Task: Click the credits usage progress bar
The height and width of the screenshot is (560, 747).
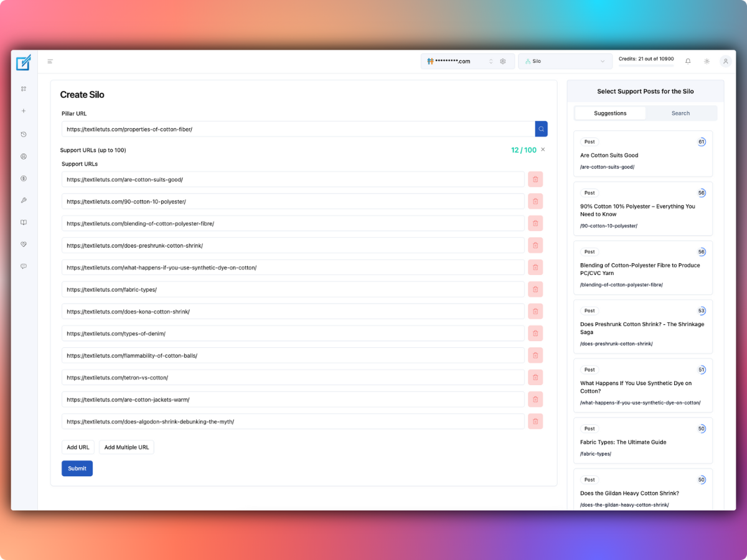Action: 646,66
